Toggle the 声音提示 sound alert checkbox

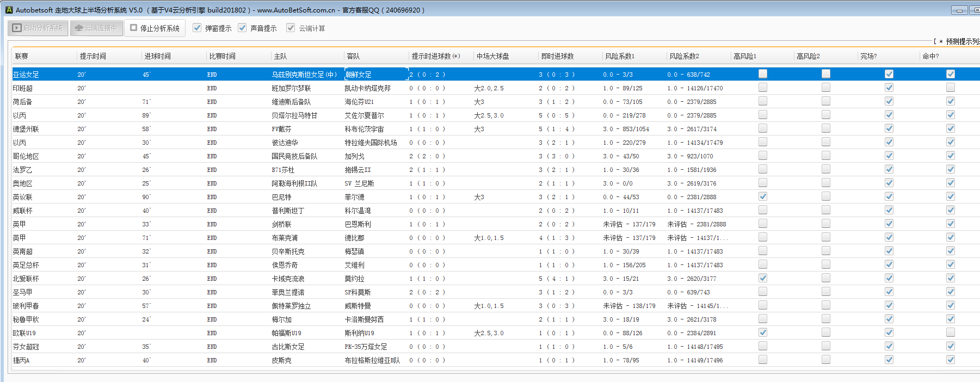point(242,28)
